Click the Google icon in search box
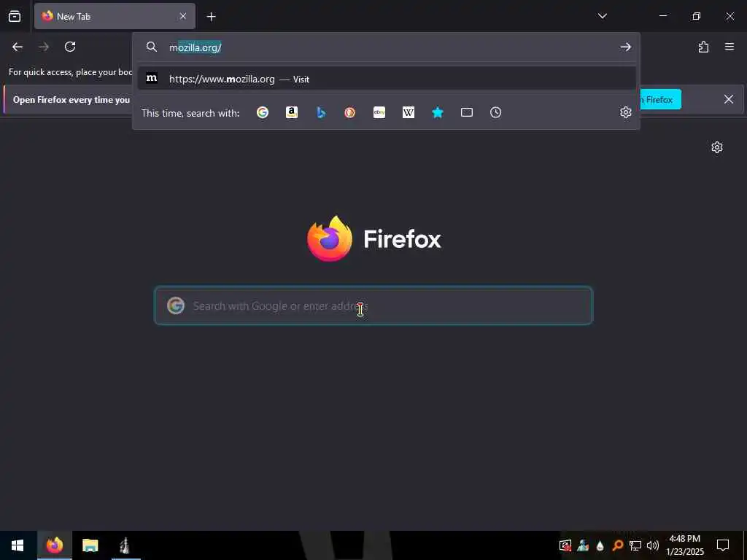 (176, 306)
